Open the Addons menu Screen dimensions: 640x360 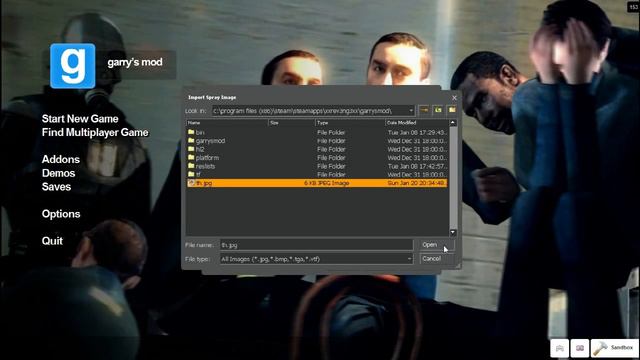click(61, 159)
